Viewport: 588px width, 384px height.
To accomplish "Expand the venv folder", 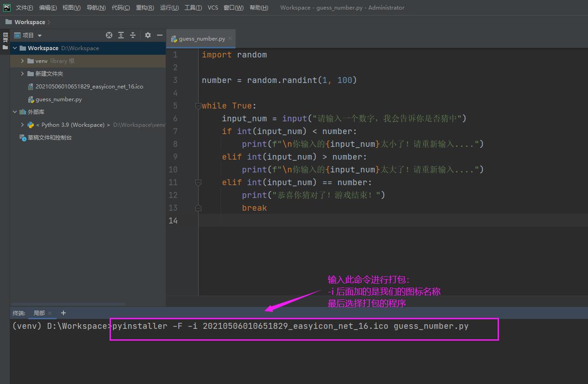I will pos(22,61).
